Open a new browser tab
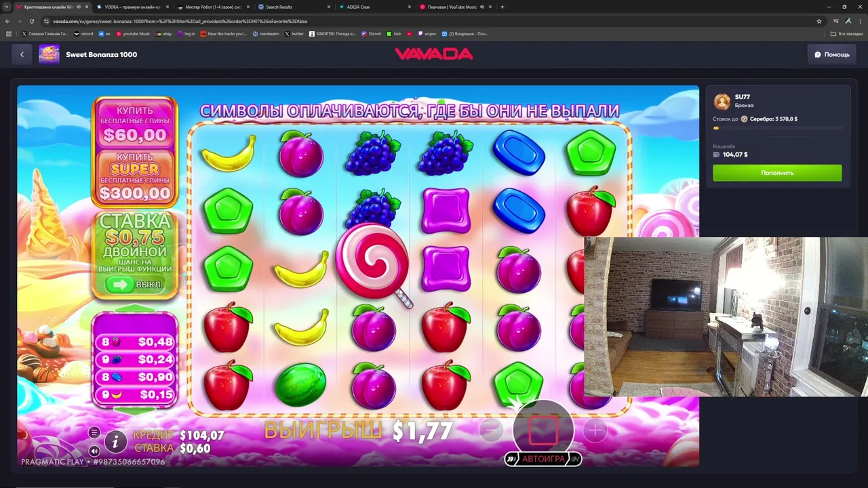Screen dimensions: 868x488 pyautogui.click(x=502, y=7)
